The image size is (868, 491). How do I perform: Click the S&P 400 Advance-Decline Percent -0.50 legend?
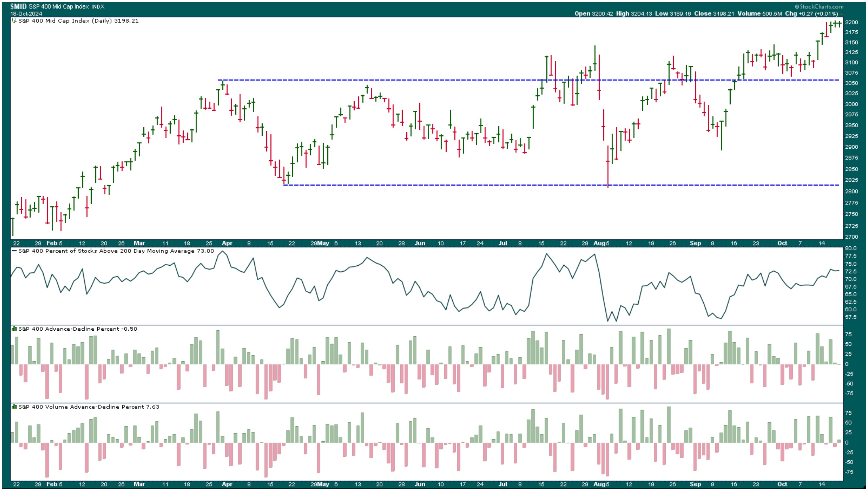78,329
